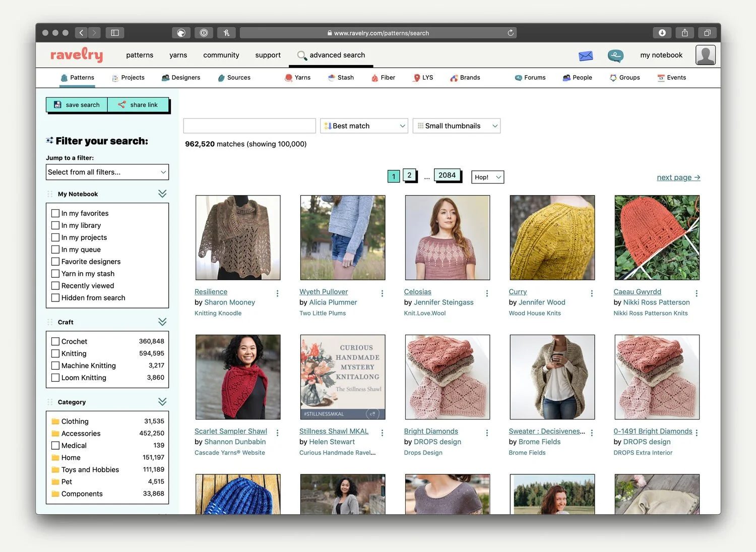Open options menu for Bright Diamonds
Image resolution: width=756 pixels, height=552 pixels.
487,433
